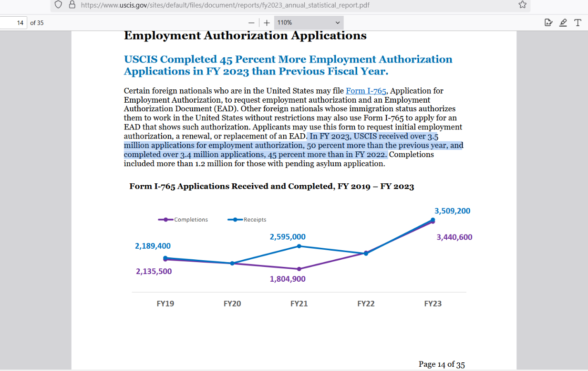This screenshot has width=588, height=371.
Task: Zoom in with the plus button
Action: (x=267, y=22)
